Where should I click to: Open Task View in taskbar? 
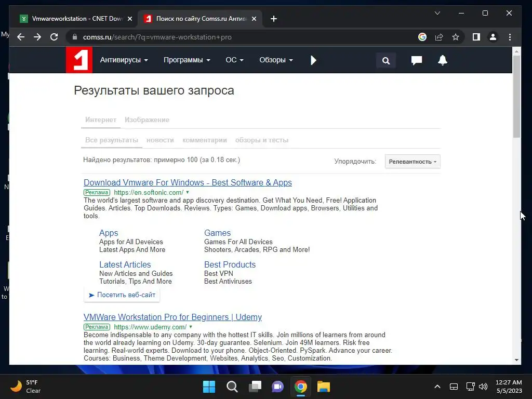[x=255, y=387]
